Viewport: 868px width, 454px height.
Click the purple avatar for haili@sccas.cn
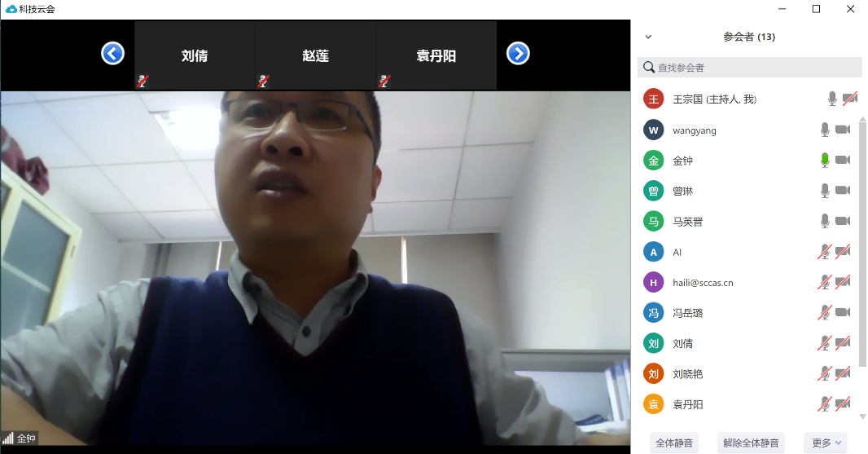pos(653,283)
